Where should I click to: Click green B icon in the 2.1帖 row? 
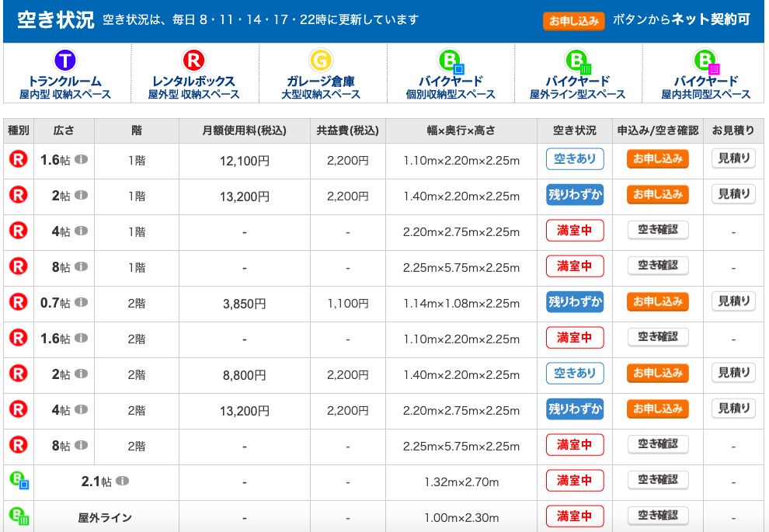click(x=18, y=481)
